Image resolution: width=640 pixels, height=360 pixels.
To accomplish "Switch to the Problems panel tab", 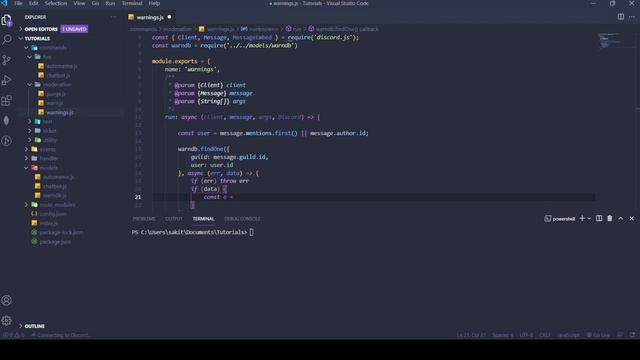I will pos(144,219).
